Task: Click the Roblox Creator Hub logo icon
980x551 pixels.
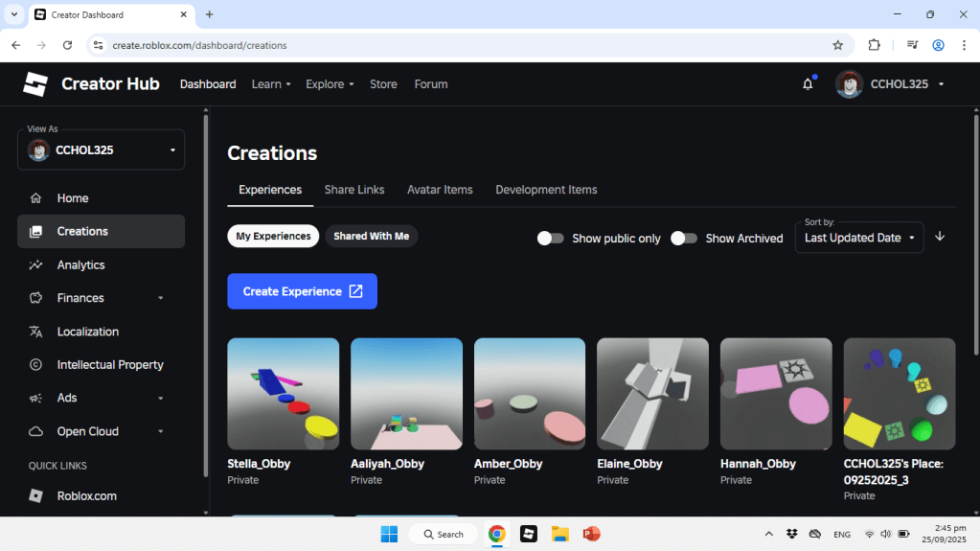Action: coord(35,84)
